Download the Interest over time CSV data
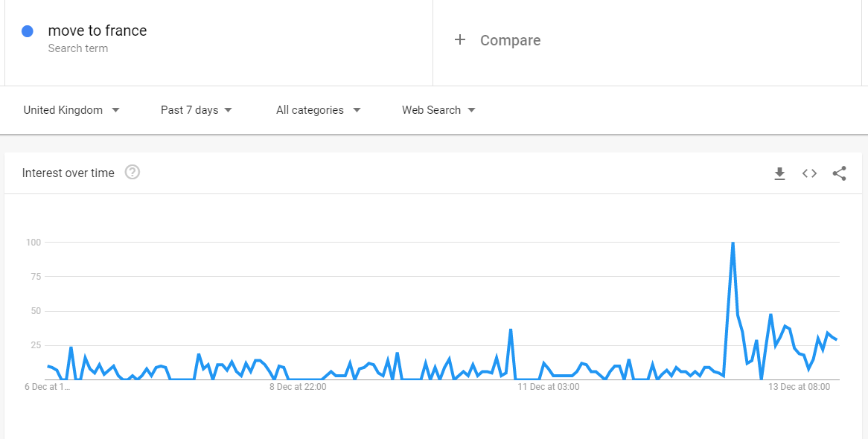868x439 pixels. pyautogui.click(x=779, y=173)
